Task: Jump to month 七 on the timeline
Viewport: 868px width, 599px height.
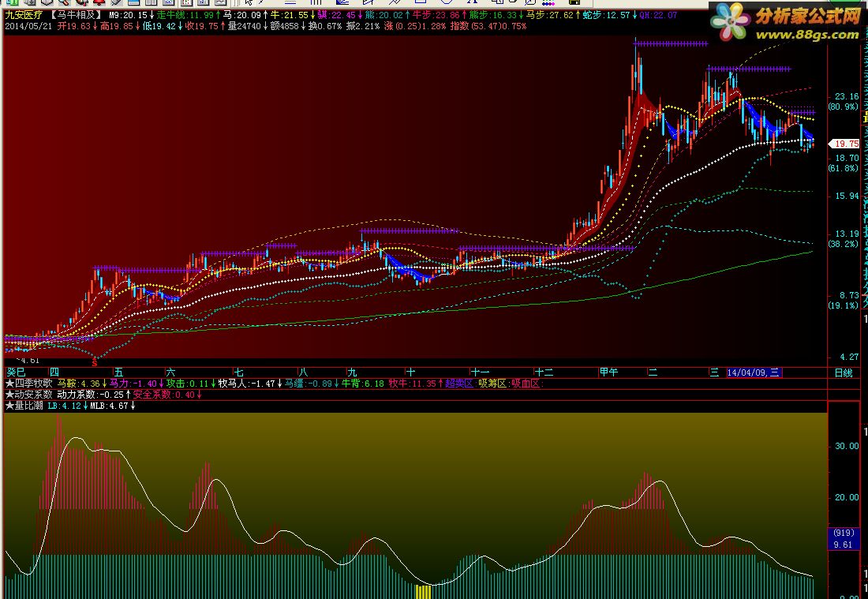Action: point(238,372)
